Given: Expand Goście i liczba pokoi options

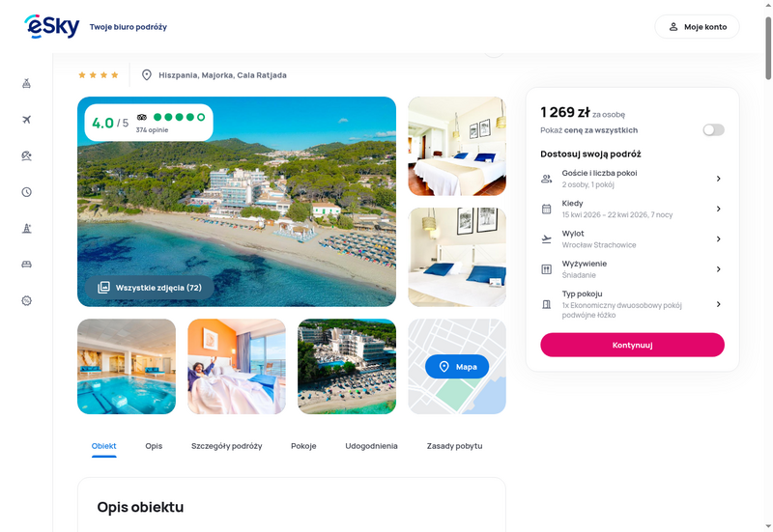Looking at the screenshot, I should click(x=632, y=179).
